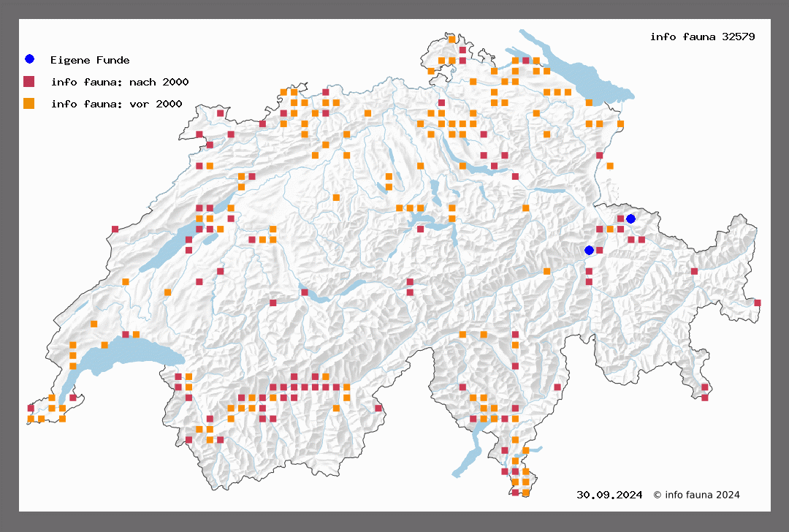Click Lake Maggiore in the south

(x=468, y=457)
